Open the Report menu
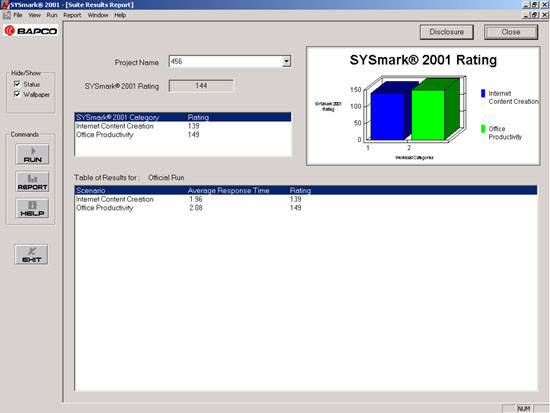 click(x=72, y=15)
